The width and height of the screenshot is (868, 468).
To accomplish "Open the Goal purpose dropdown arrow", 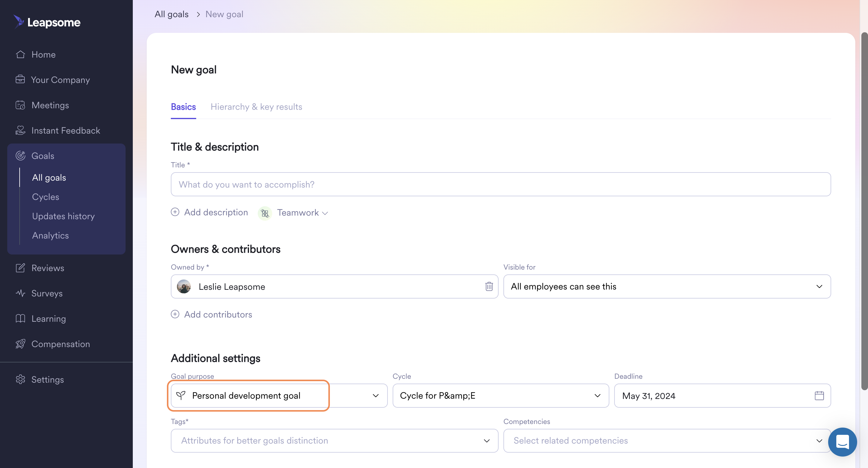I will (x=376, y=396).
